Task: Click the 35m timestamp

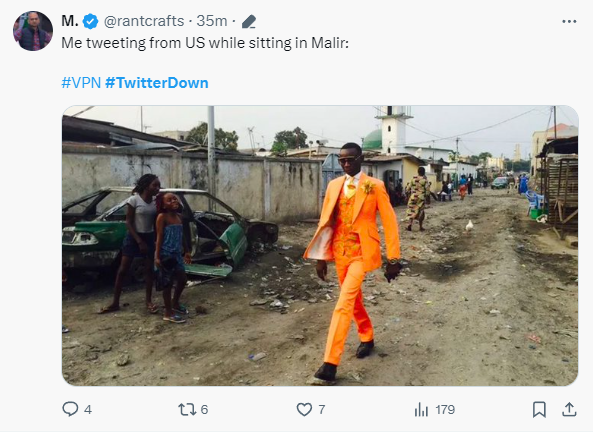Action: (212, 21)
